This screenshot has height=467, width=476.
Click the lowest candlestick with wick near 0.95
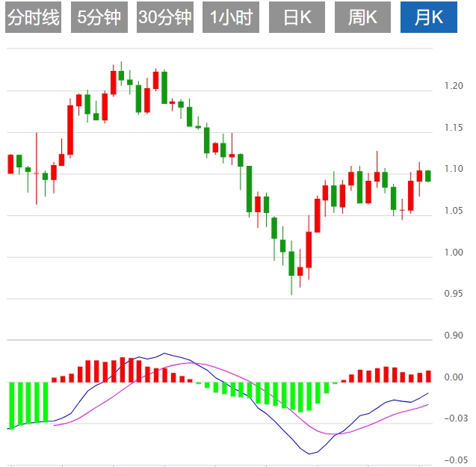point(291,264)
